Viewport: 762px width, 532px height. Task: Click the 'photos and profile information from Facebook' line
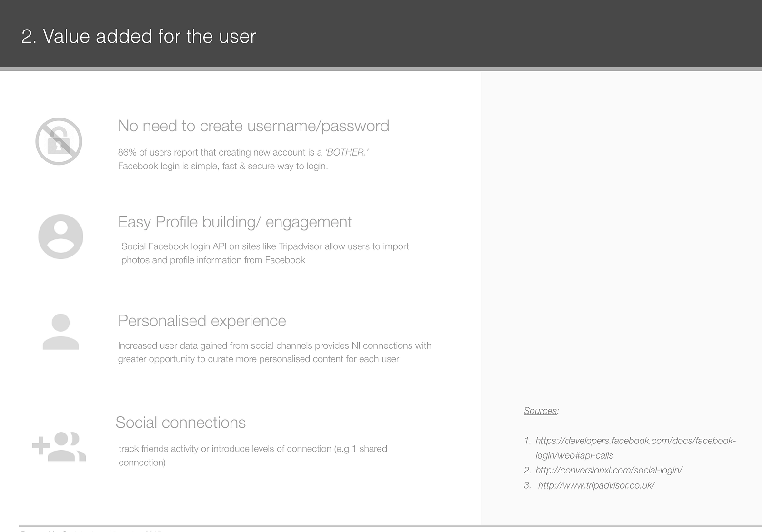(213, 260)
